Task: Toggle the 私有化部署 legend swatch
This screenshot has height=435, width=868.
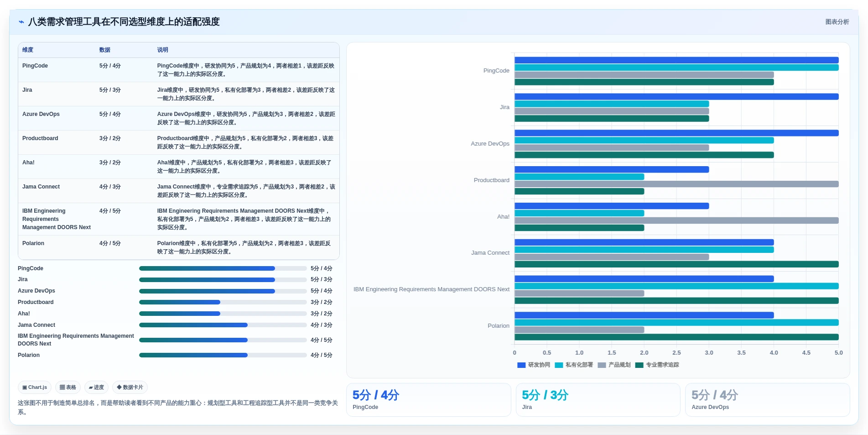Action: [x=559, y=365]
